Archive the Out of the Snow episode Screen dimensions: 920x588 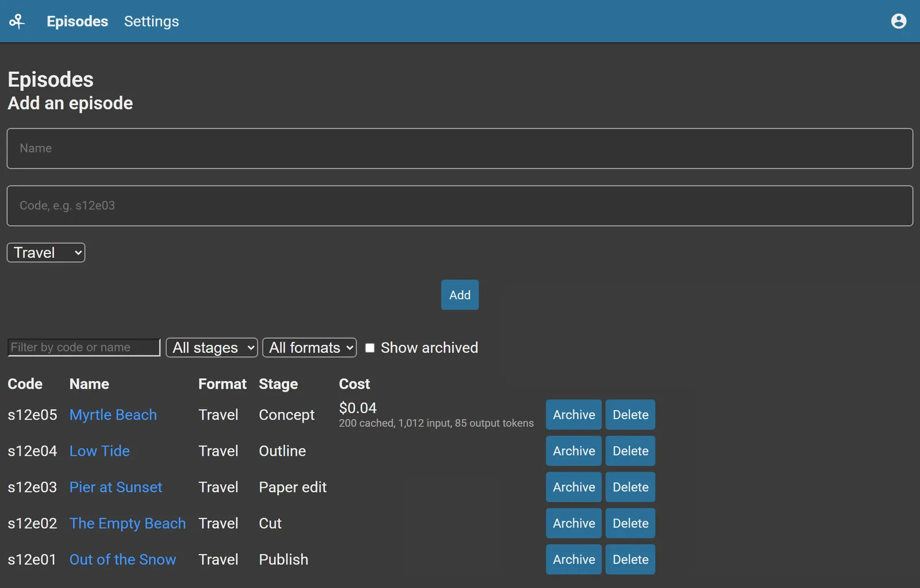pyautogui.click(x=574, y=559)
